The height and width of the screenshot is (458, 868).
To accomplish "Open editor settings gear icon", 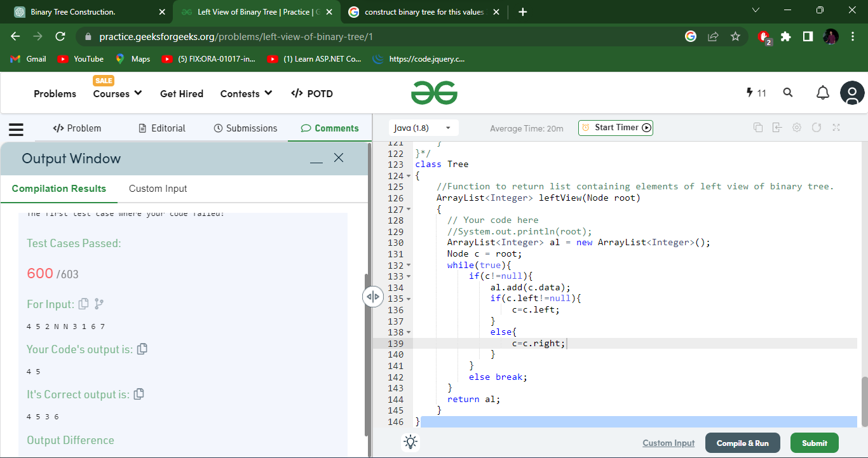I will [797, 128].
